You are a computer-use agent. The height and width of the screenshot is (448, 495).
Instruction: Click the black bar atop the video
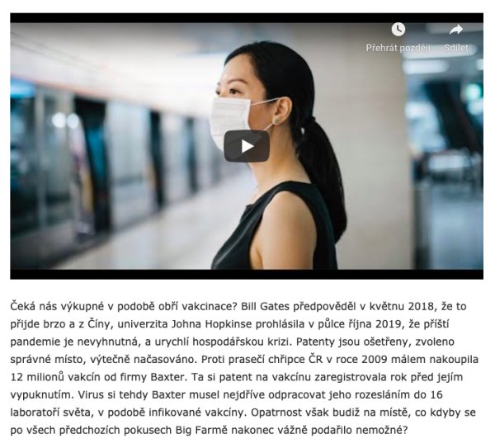coord(247,17)
